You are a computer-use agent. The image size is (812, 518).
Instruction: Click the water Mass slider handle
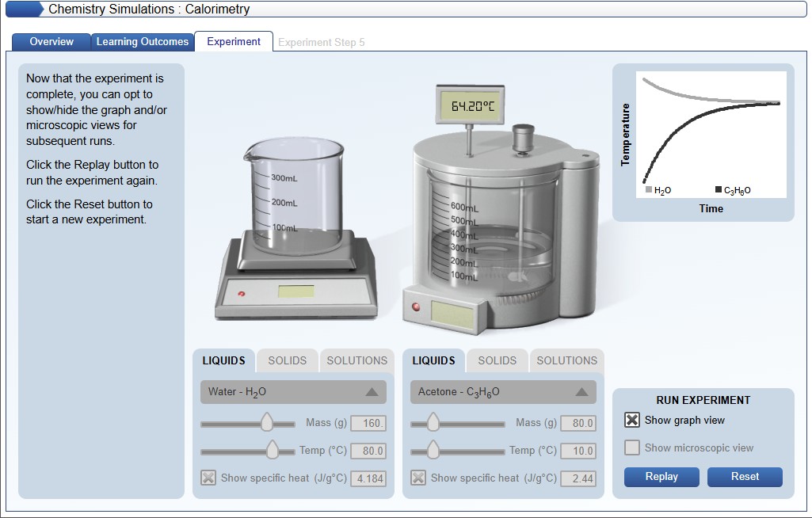point(268,423)
